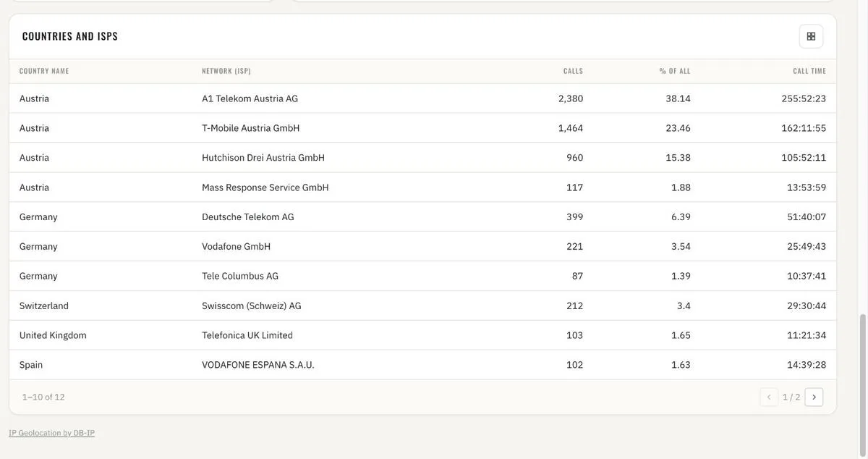Select T-Mobile Austria GmbH cell

click(x=250, y=128)
